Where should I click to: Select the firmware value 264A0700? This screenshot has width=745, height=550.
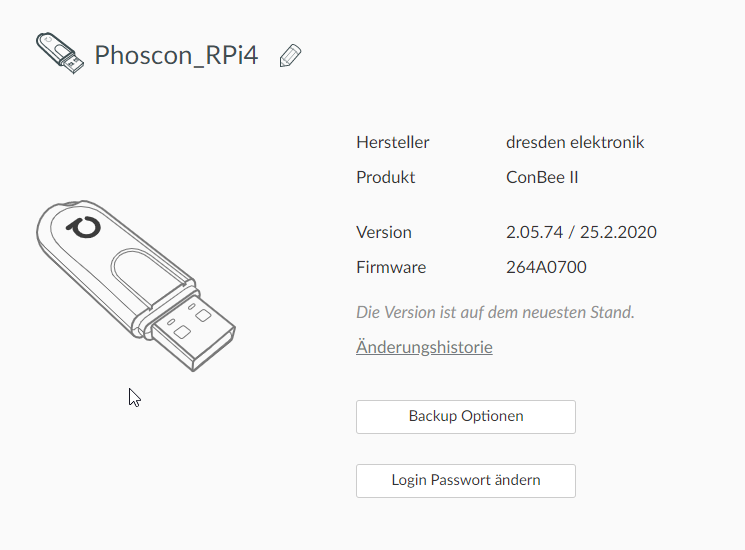click(x=546, y=267)
